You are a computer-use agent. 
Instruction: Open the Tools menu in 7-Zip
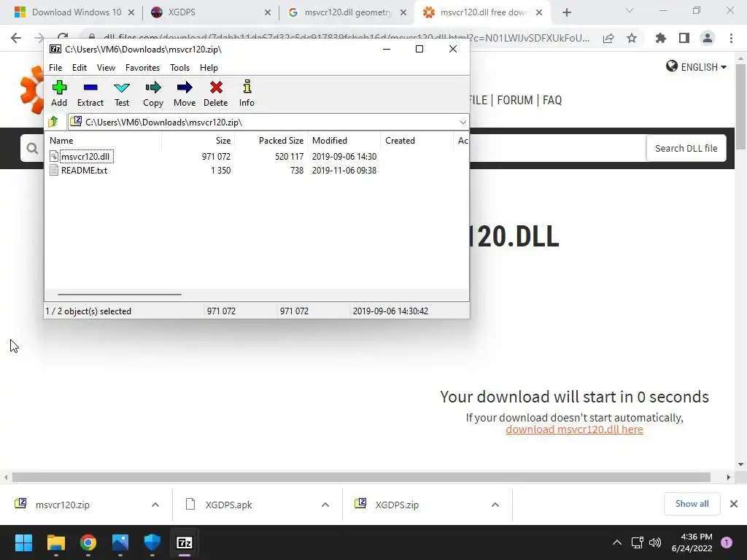pyautogui.click(x=179, y=68)
